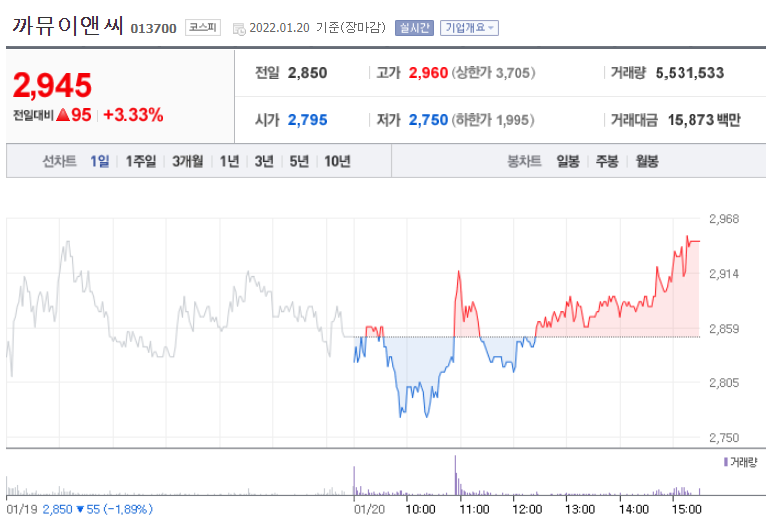The width and height of the screenshot is (766, 529).
Task: Click the 2,968 price axis label
Action: point(724,219)
